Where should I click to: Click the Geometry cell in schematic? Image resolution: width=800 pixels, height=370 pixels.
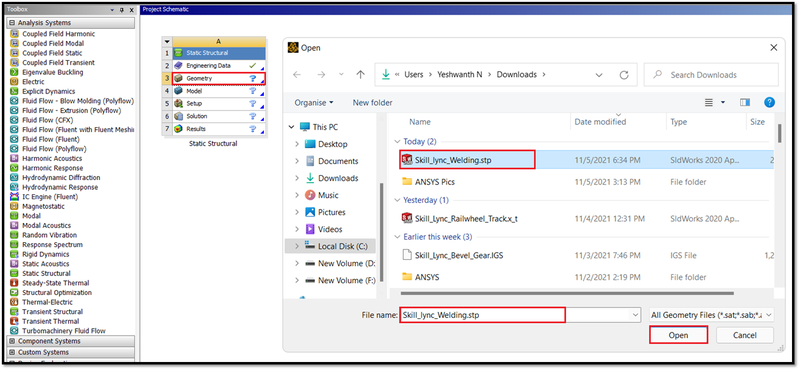[x=219, y=79]
